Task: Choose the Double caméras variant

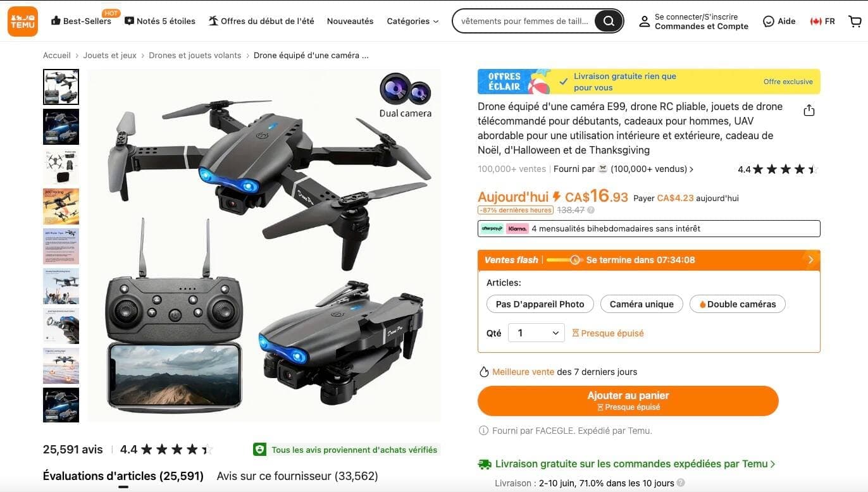Action: pyautogui.click(x=737, y=304)
